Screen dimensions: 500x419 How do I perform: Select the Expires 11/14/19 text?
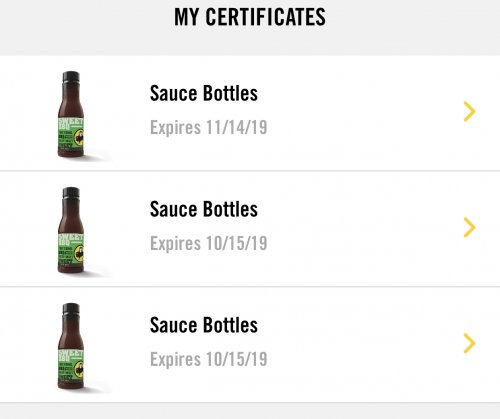209,127
